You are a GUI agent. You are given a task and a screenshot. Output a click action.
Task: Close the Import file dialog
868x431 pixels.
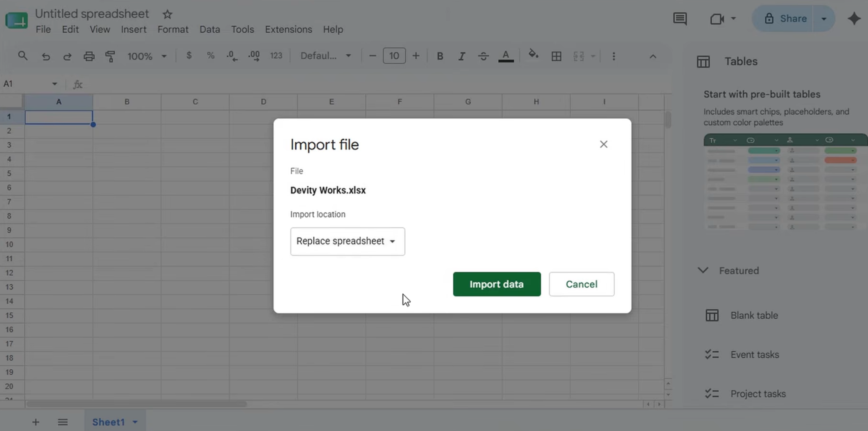click(x=603, y=144)
